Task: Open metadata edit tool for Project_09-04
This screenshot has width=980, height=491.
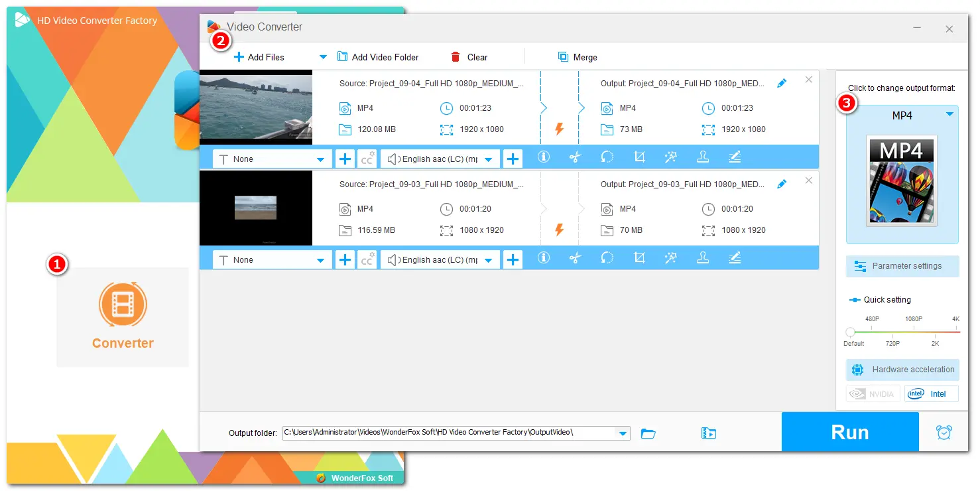Action: click(x=735, y=157)
